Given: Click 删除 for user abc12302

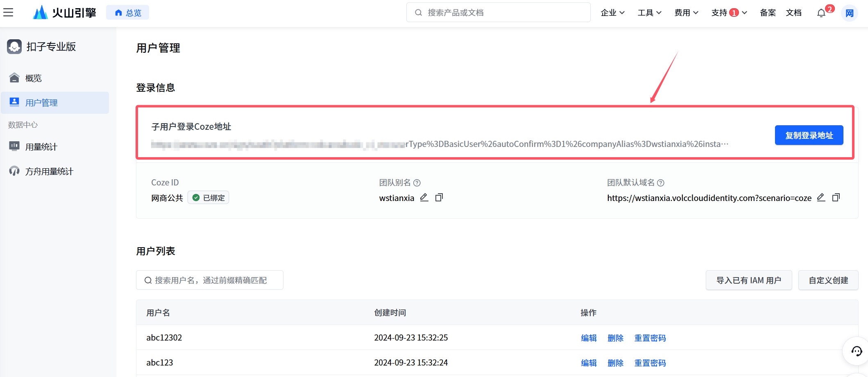Looking at the screenshot, I should (615, 338).
